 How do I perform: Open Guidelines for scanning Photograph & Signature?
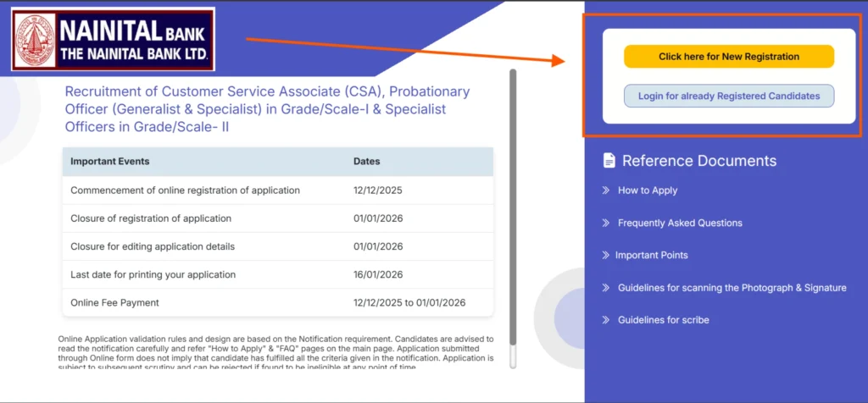[732, 288]
